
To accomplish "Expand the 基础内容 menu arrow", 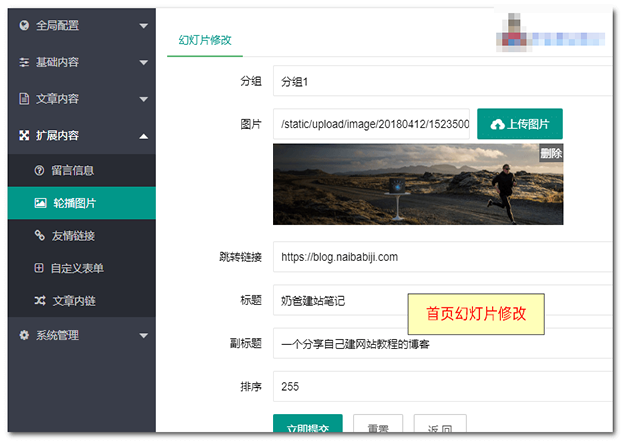I will pos(143,63).
